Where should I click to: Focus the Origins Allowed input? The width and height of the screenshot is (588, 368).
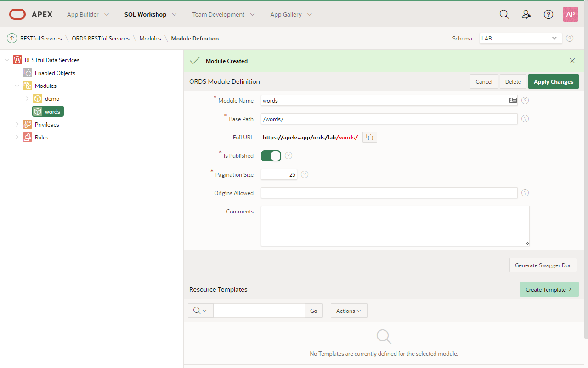point(389,193)
